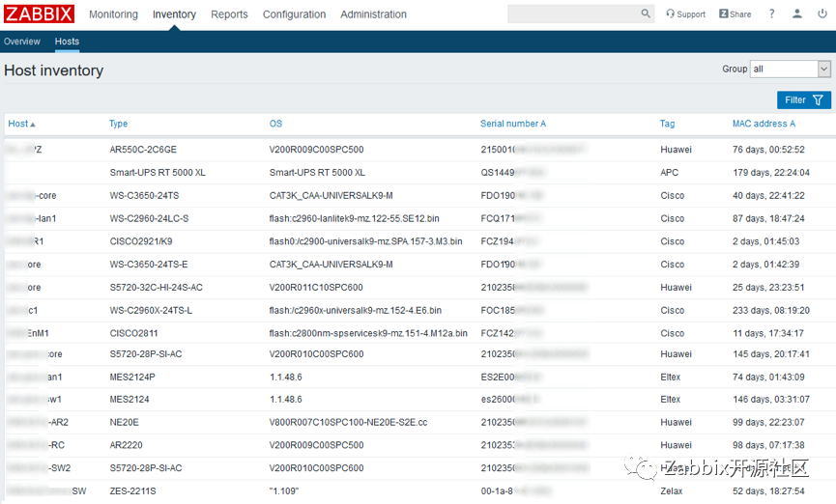Screen dimensions: 836x504
Task: Click the search magnifier icon
Action: pyautogui.click(x=646, y=14)
